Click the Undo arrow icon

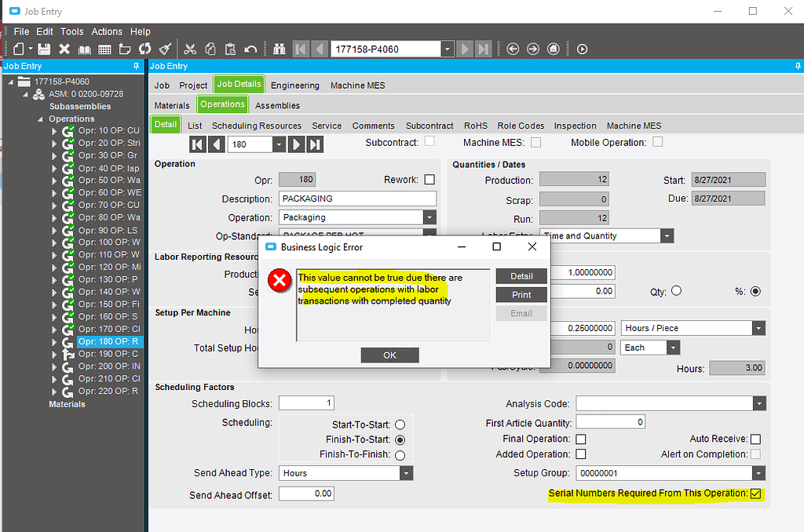252,49
